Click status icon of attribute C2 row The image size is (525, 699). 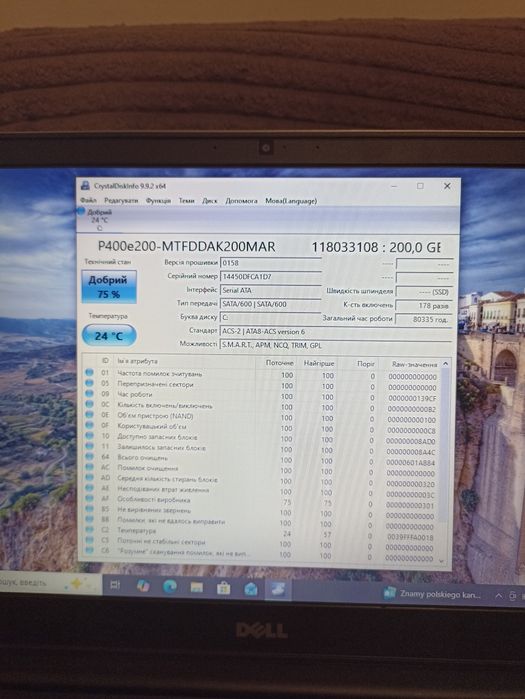pos(89,530)
